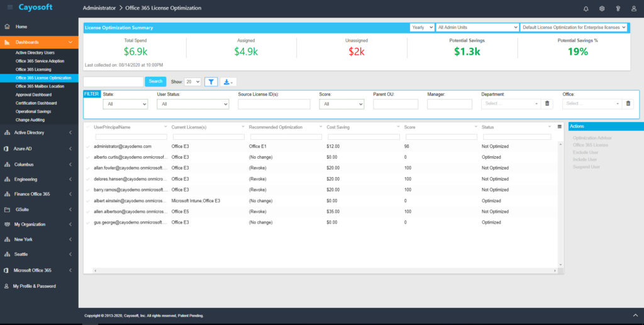
Task: Click the scroll-to-top chevron in footer
Action: pyautogui.click(x=635, y=315)
